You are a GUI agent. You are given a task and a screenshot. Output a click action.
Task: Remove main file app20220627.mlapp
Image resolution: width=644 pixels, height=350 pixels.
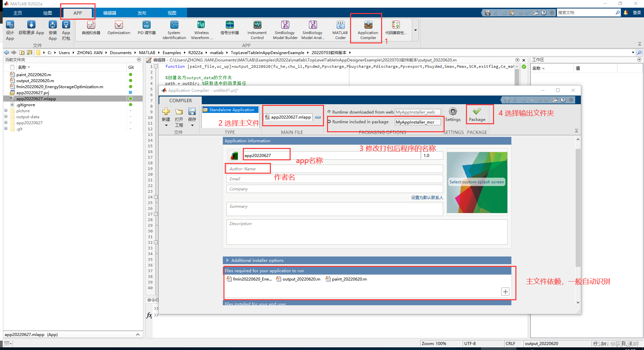[318, 117]
